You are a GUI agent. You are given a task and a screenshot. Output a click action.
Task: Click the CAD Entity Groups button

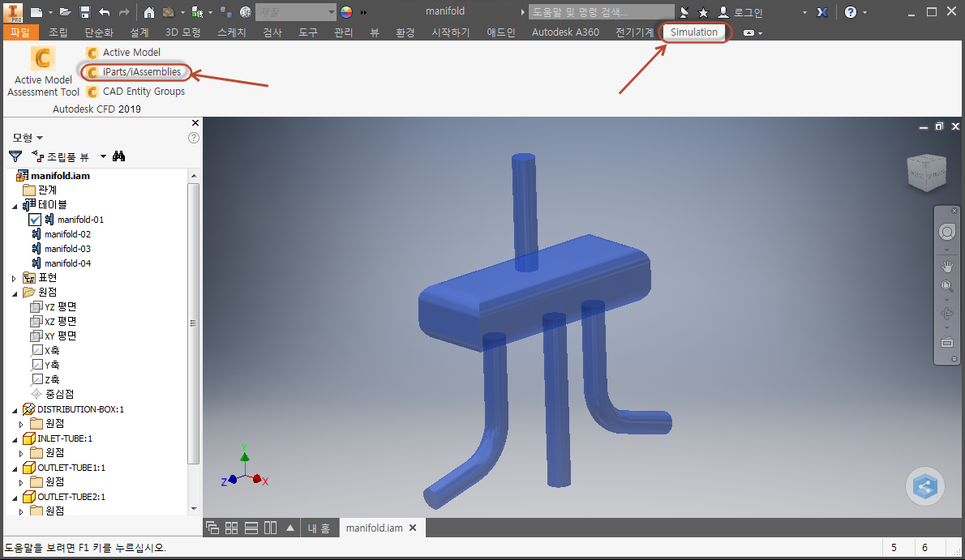coord(136,91)
